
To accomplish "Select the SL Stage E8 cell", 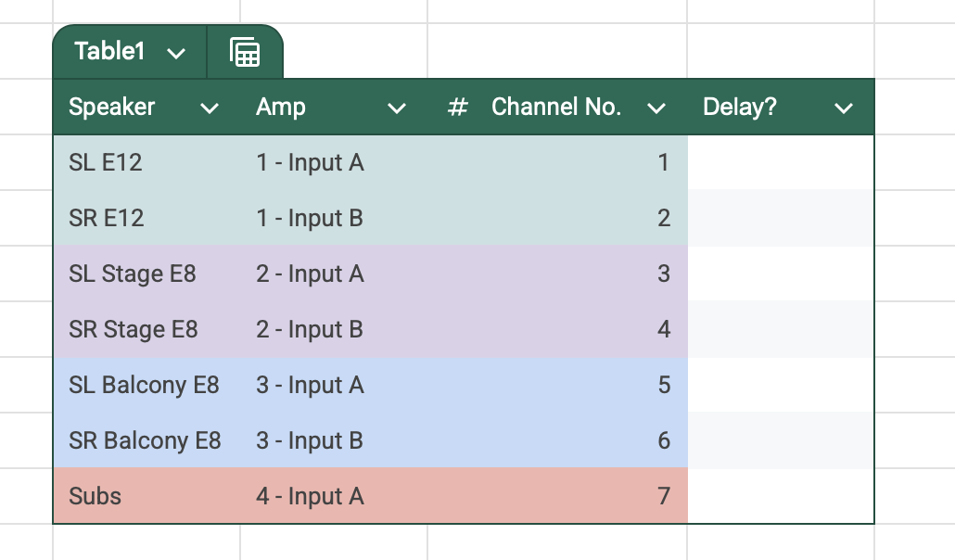I will [x=146, y=274].
